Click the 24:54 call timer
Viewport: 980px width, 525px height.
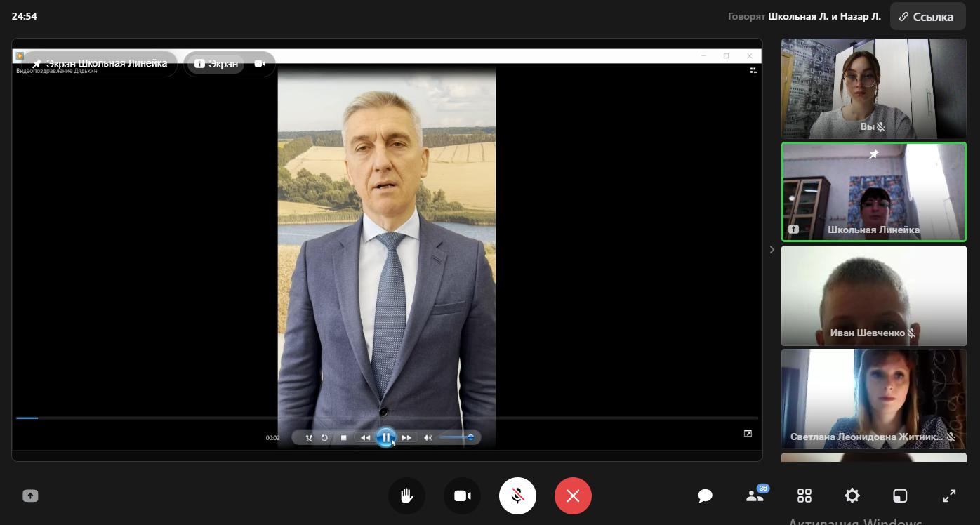coord(25,16)
